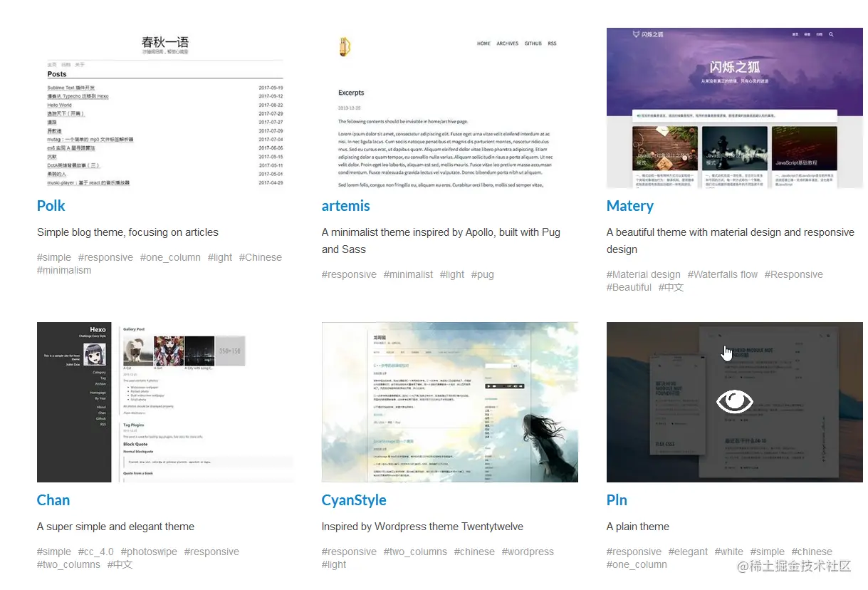This screenshot has height=590, width=868.
Task: Select the #chinese tag under Pln
Action: click(812, 552)
